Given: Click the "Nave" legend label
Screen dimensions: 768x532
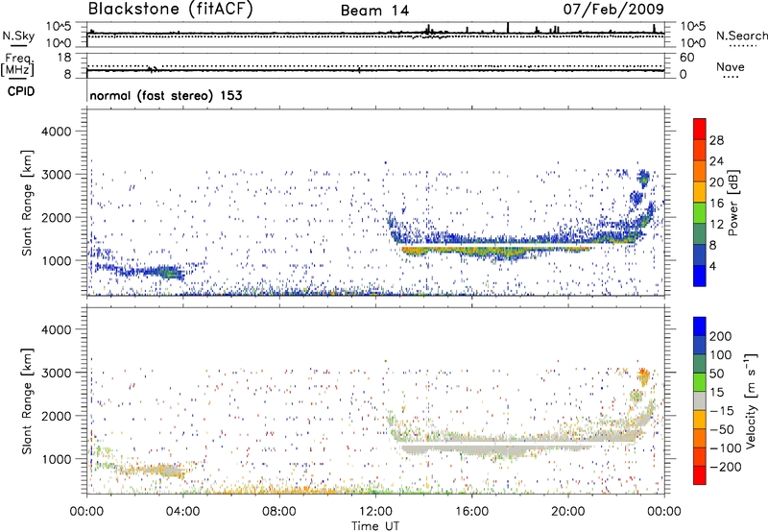Looking at the screenshot, I should (731, 67).
